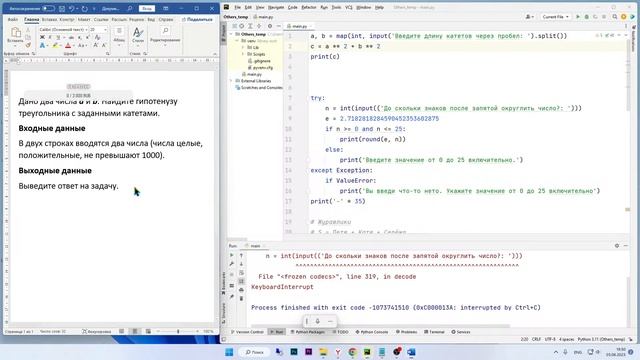Expand External Libraries in project tree
640x360 pixels.
click(x=232, y=81)
